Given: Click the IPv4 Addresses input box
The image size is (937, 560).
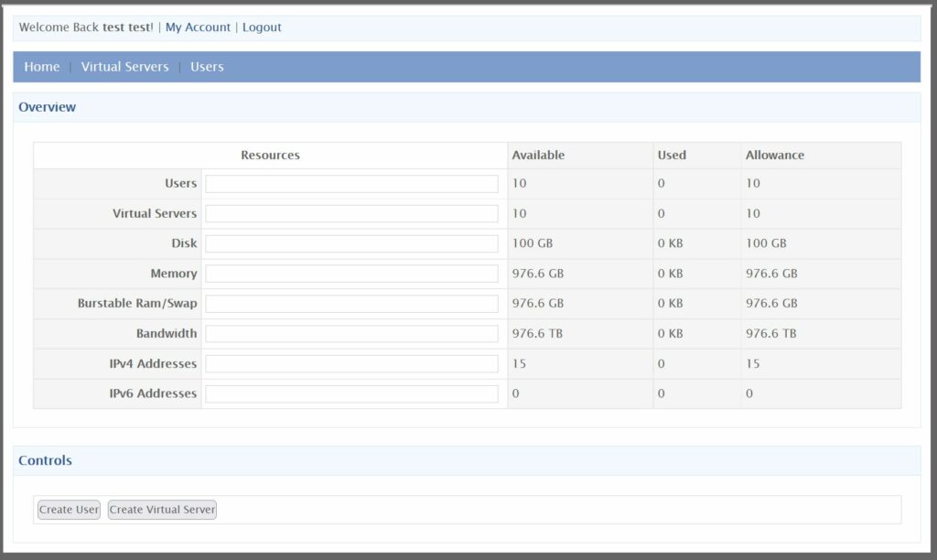Looking at the screenshot, I should click(352, 363).
